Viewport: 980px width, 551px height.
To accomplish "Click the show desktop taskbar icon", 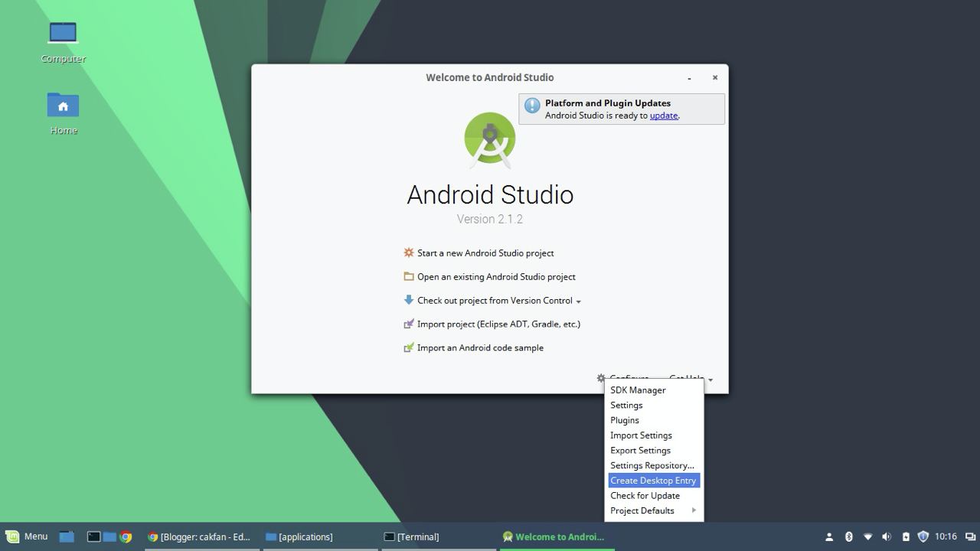I will pyautogui.click(x=67, y=536).
